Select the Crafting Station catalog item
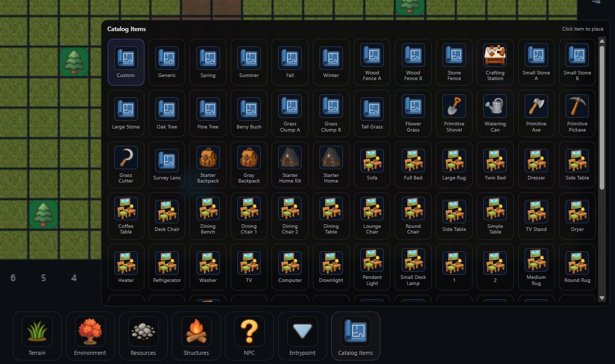 [x=495, y=62]
